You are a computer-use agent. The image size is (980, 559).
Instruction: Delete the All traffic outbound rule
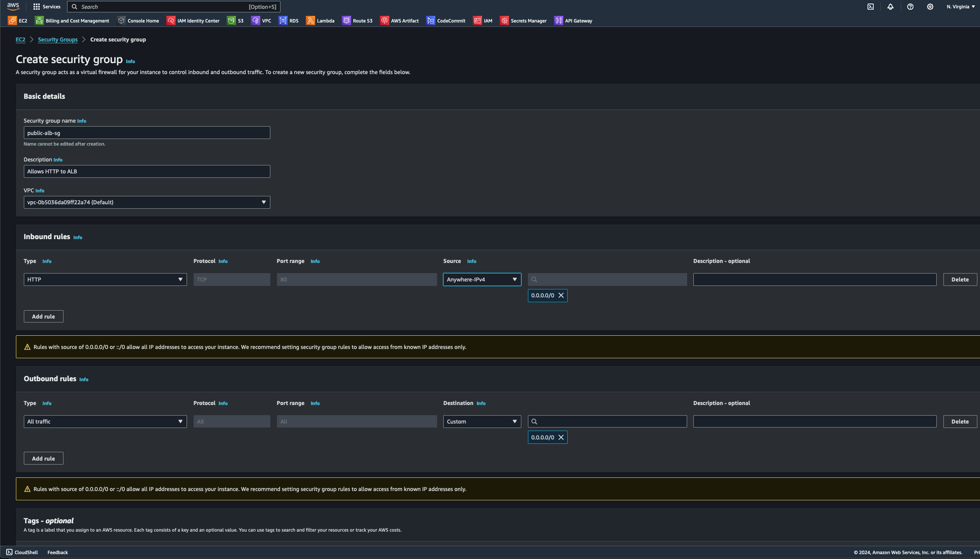[x=960, y=422]
